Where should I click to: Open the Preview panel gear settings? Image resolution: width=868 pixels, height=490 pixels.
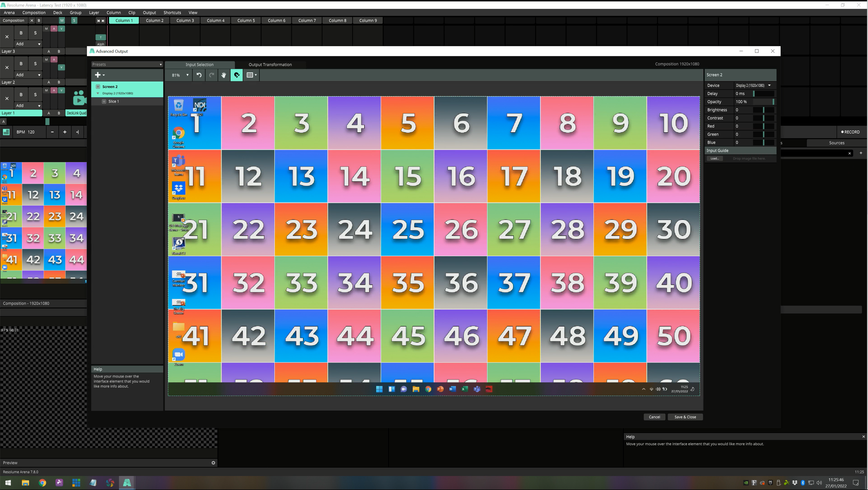213,463
